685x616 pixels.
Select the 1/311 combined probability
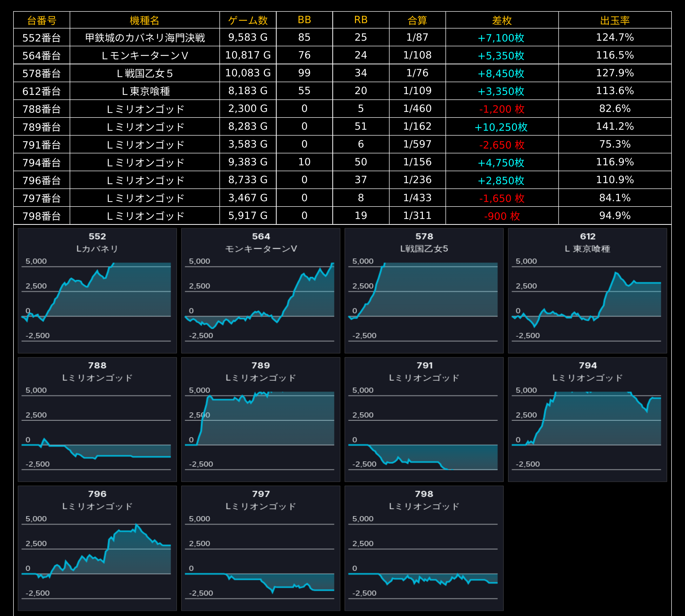[417, 216]
